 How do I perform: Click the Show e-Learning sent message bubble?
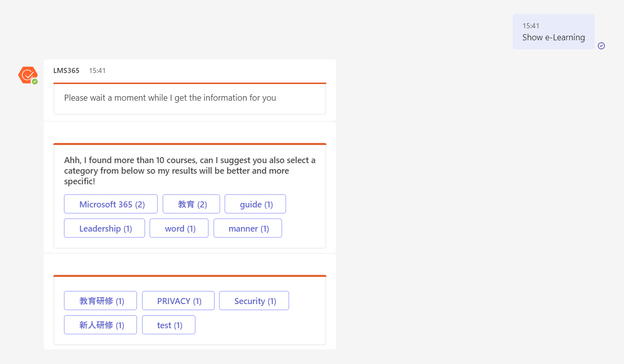553,32
